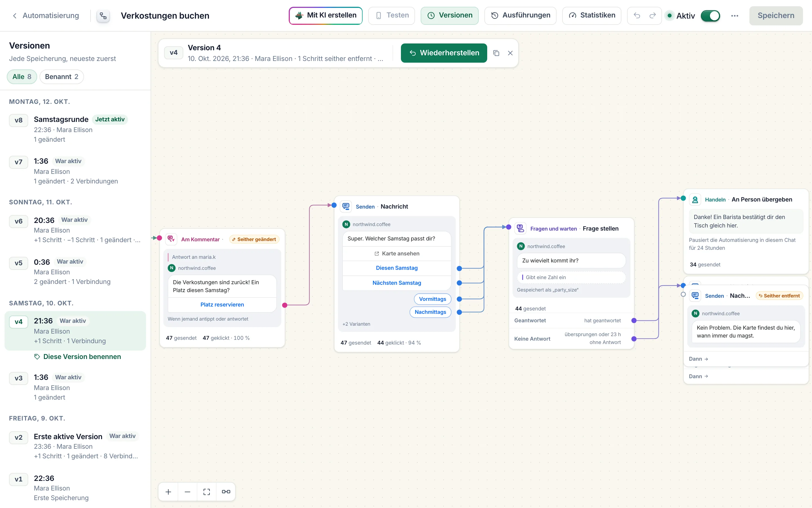Click the fit-to-screen canvas icon
Viewport: 812px width, 508px height.
[x=207, y=492]
